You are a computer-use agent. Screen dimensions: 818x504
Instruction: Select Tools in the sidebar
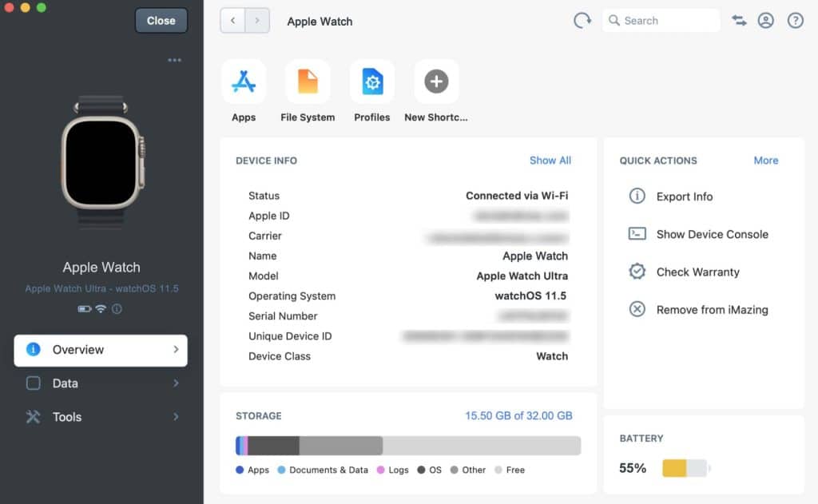pos(101,417)
